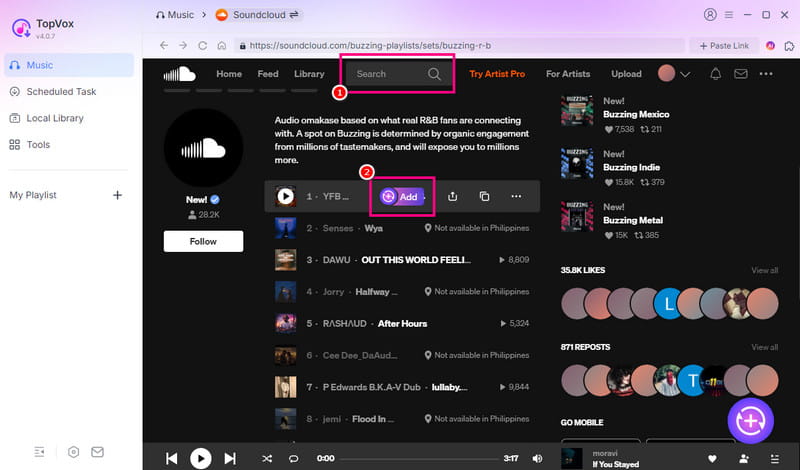Go to browser home icon
800x470 pixels.
click(221, 45)
